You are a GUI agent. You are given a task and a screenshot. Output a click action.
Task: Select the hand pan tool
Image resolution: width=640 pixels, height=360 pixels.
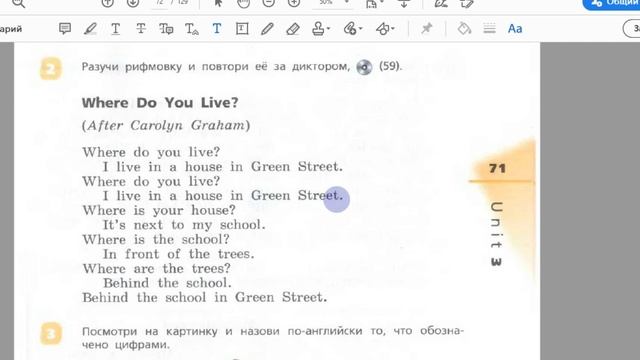click(x=244, y=3)
